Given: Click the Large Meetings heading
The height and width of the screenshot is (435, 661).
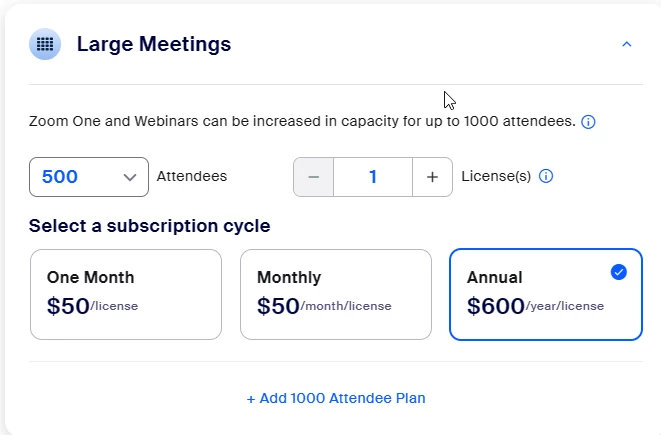Looking at the screenshot, I should (154, 45).
